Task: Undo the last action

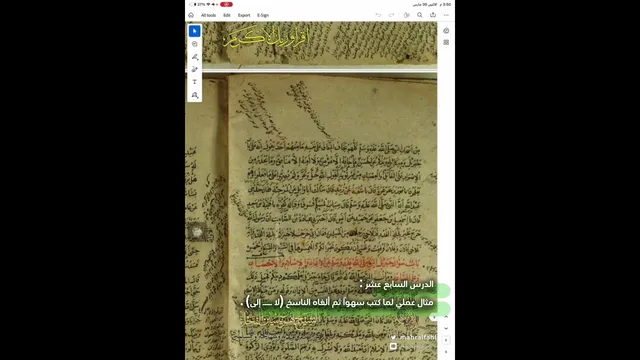Action: tap(378, 15)
